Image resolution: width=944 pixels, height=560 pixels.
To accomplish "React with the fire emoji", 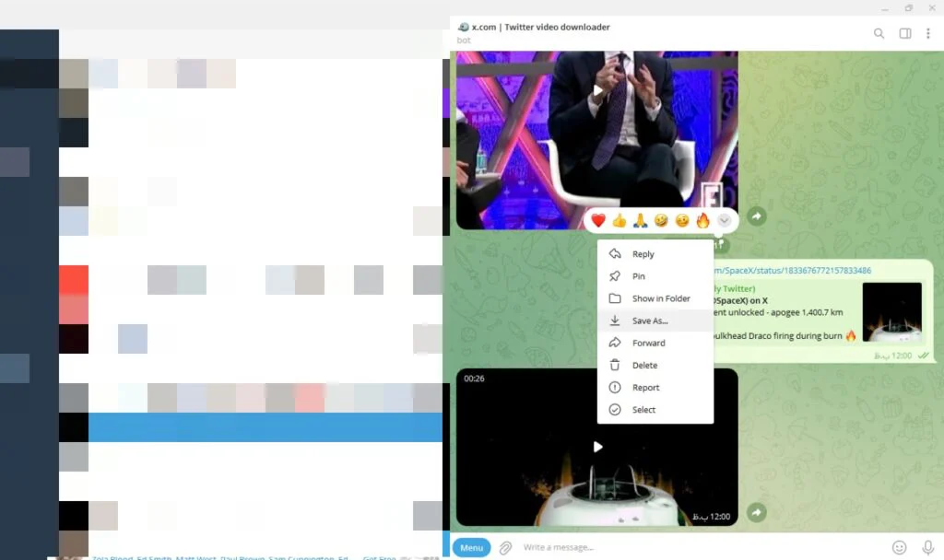I will click(702, 220).
